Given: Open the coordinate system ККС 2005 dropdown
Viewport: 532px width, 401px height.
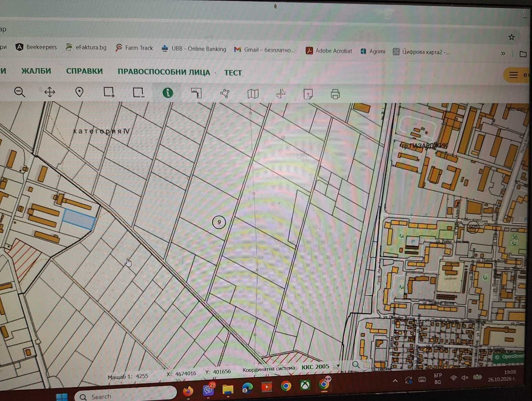Looking at the screenshot, I should 321,367.
